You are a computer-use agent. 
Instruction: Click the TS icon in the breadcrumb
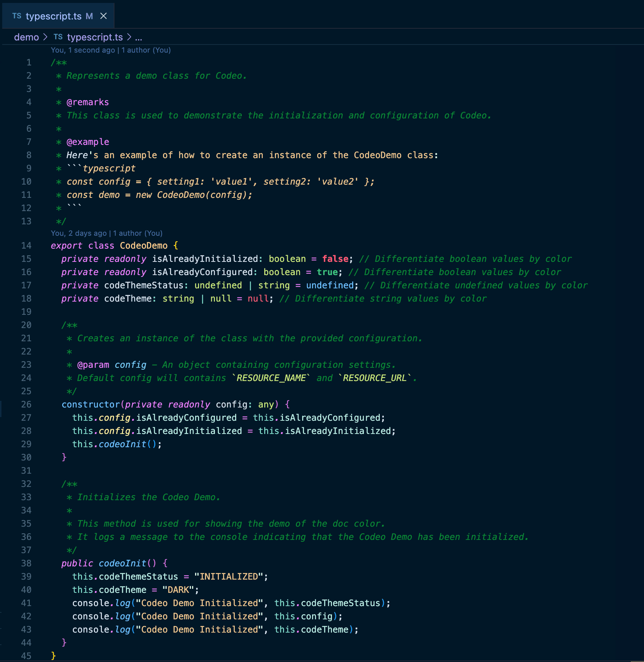pyautogui.click(x=58, y=37)
